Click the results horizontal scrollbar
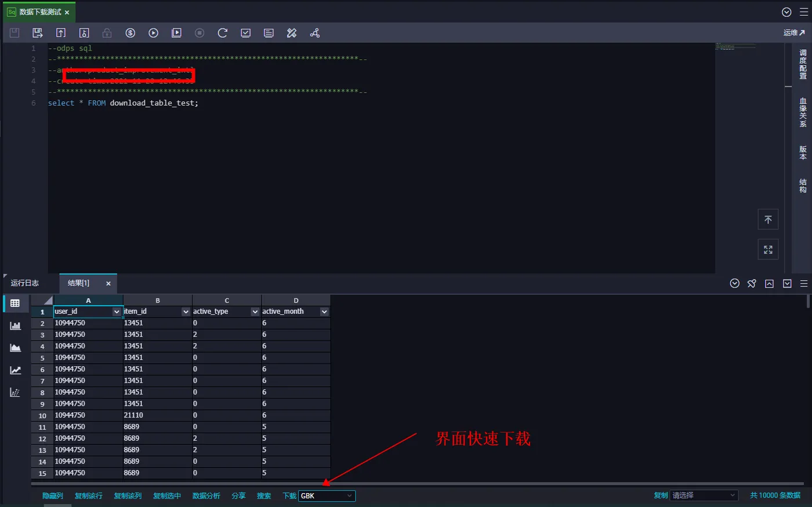This screenshot has width=812, height=507. coord(418,483)
